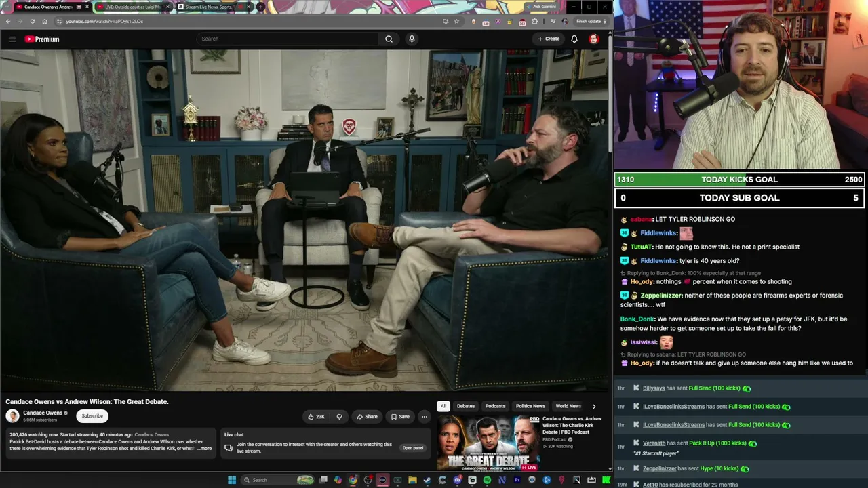Save the video to a playlist
This screenshot has height=488, width=868.
pos(400,417)
